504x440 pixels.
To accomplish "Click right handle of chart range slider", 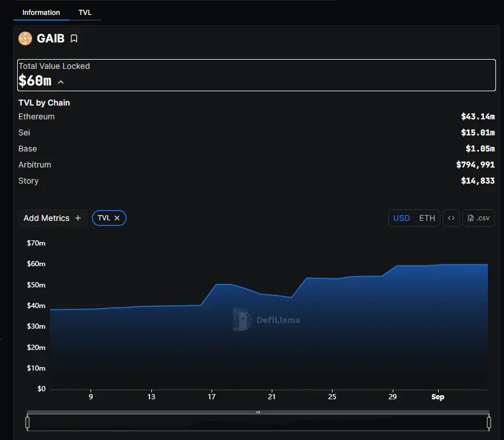I will 489,422.
